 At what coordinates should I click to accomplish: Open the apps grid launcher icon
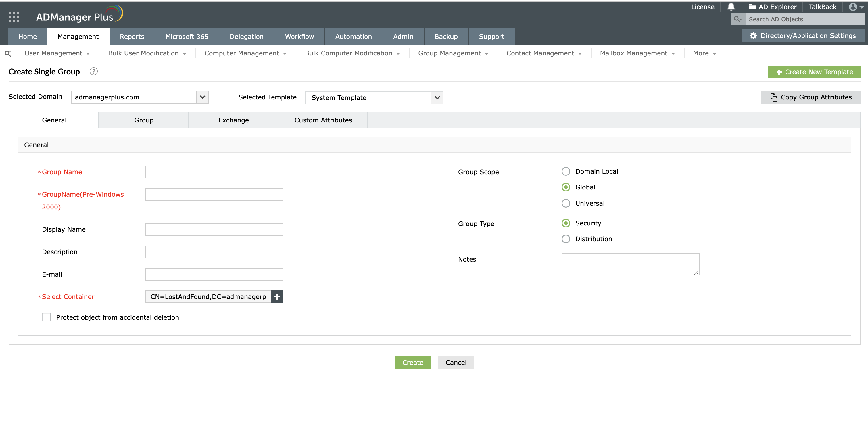pyautogui.click(x=14, y=16)
